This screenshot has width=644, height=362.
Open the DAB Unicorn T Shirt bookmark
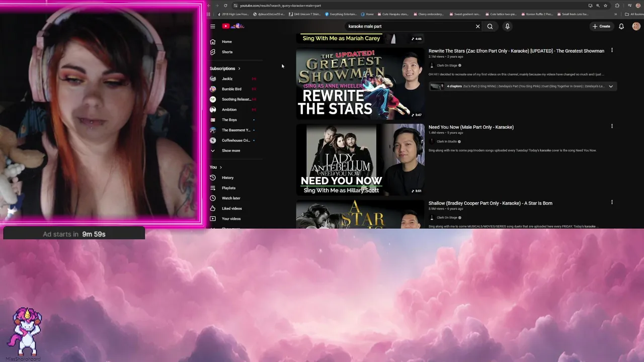pos(305,14)
